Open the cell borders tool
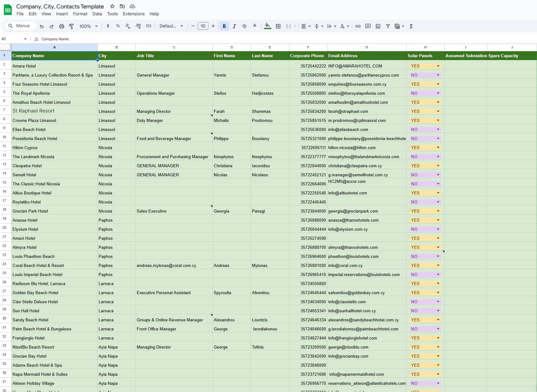Screen dimensions: 537x392 pyautogui.click(x=278, y=26)
